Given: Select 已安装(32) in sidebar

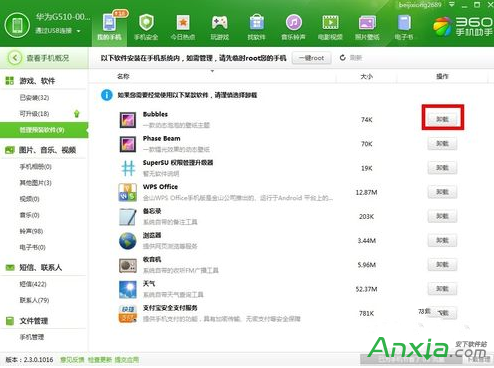Looking at the screenshot, I should coord(34,98).
